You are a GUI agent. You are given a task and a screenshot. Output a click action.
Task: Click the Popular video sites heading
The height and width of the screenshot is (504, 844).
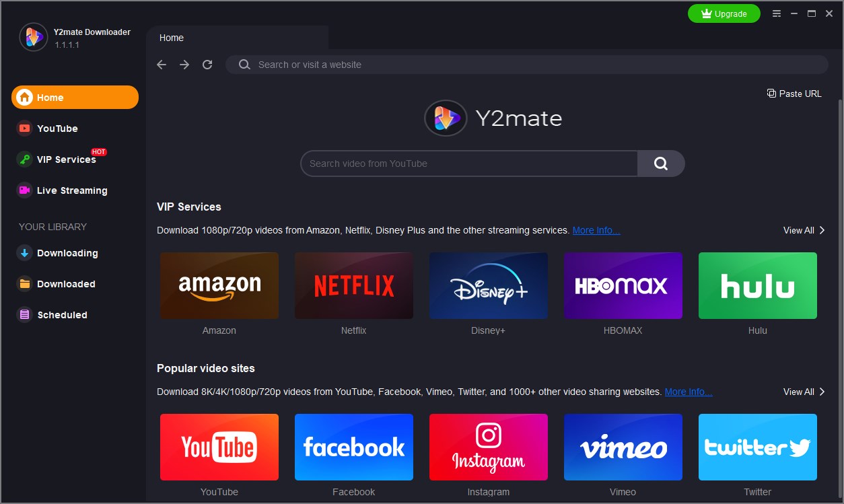click(x=206, y=368)
